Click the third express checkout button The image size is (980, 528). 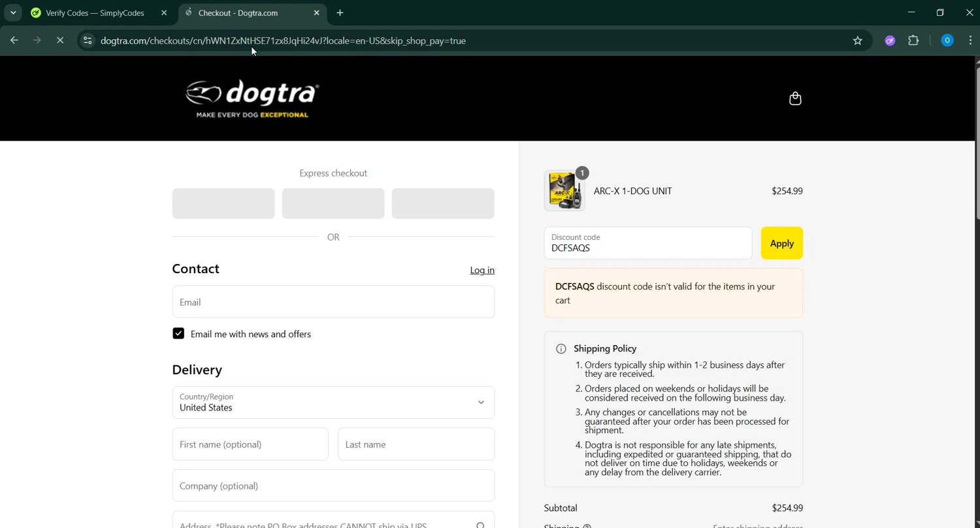(443, 203)
